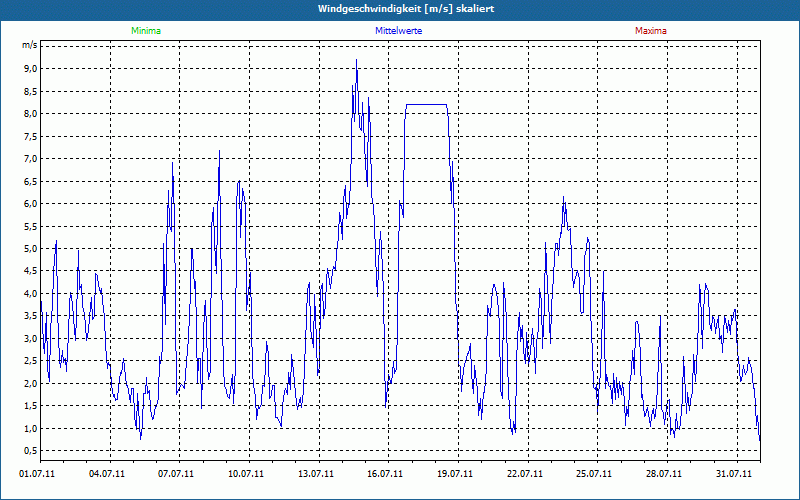This screenshot has width=800, height=500.
Task: Click the 1,0 y-axis value
Action: [x=31, y=428]
